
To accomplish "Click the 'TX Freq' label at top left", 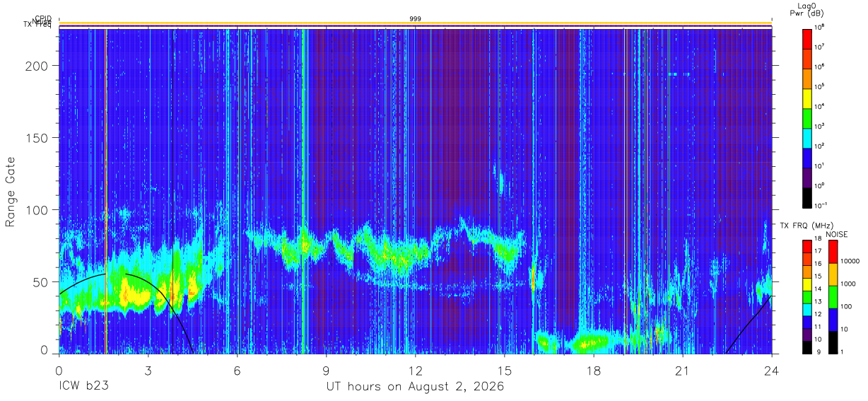I will point(37,25).
